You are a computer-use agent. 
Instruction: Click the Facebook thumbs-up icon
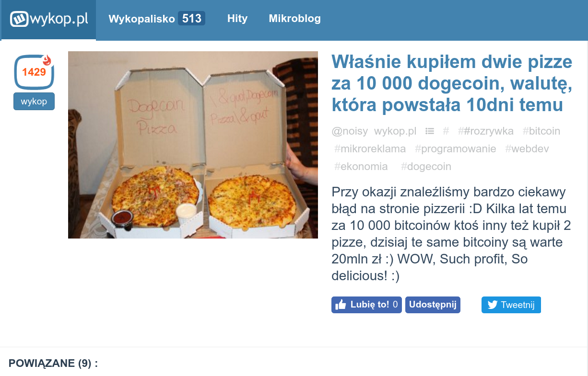(341, 305)
